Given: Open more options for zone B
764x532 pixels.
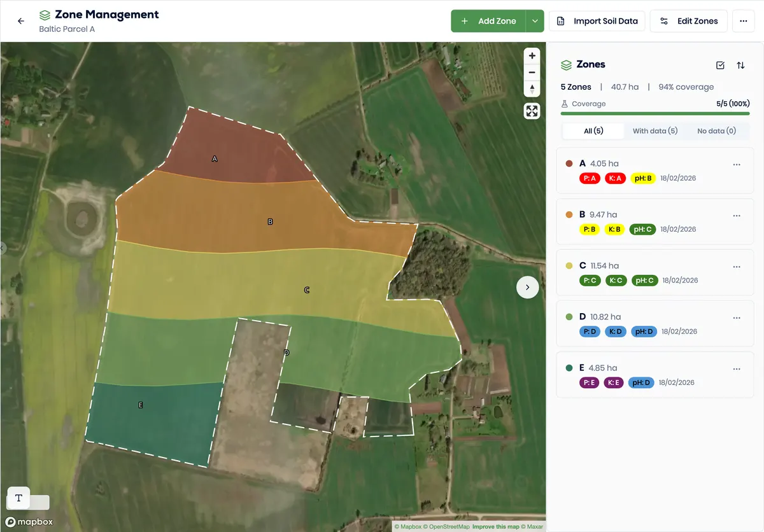Looking at the screenshot, I should coord(737,216).
